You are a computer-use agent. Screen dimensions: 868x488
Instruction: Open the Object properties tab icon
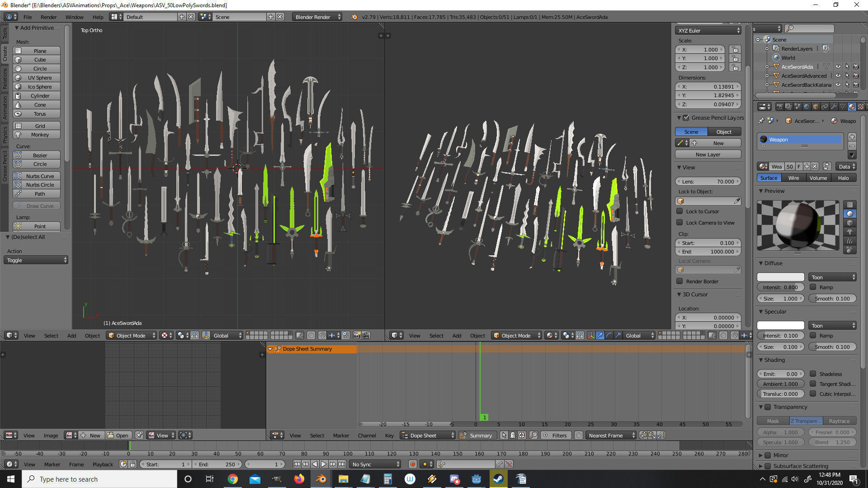coord(816,107)
